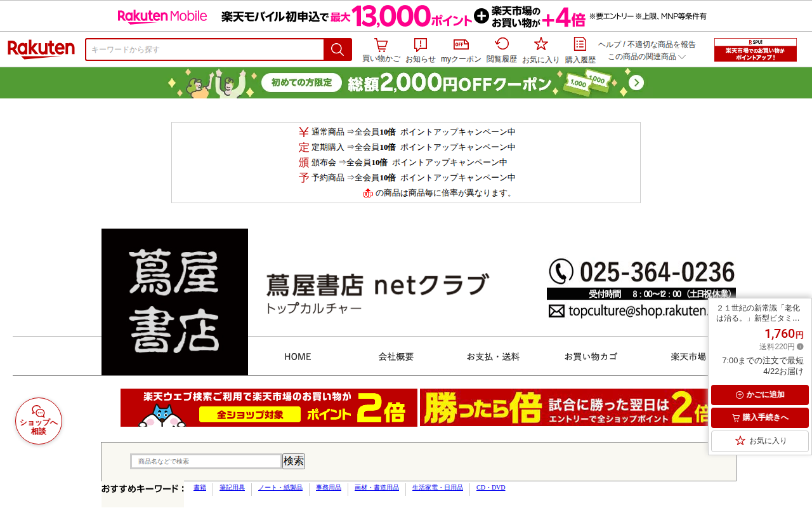Image resolution: width=812 pixels, height=508 pixels.
Task: Click the 蔦屋書店 shop logo
Action: pyautogui.click(x=174, y=302)
